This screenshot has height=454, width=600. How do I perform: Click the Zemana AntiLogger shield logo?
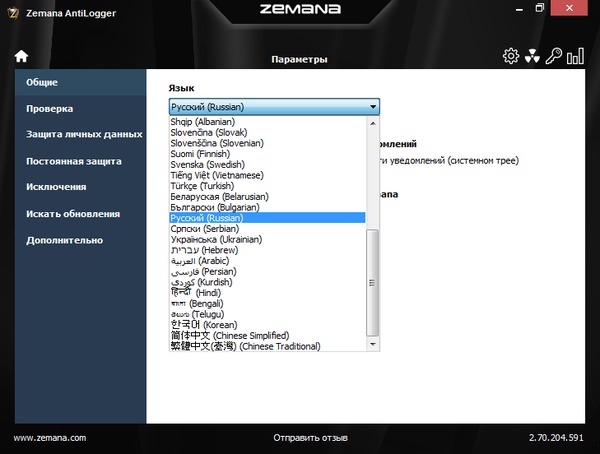tap(13, 13)
